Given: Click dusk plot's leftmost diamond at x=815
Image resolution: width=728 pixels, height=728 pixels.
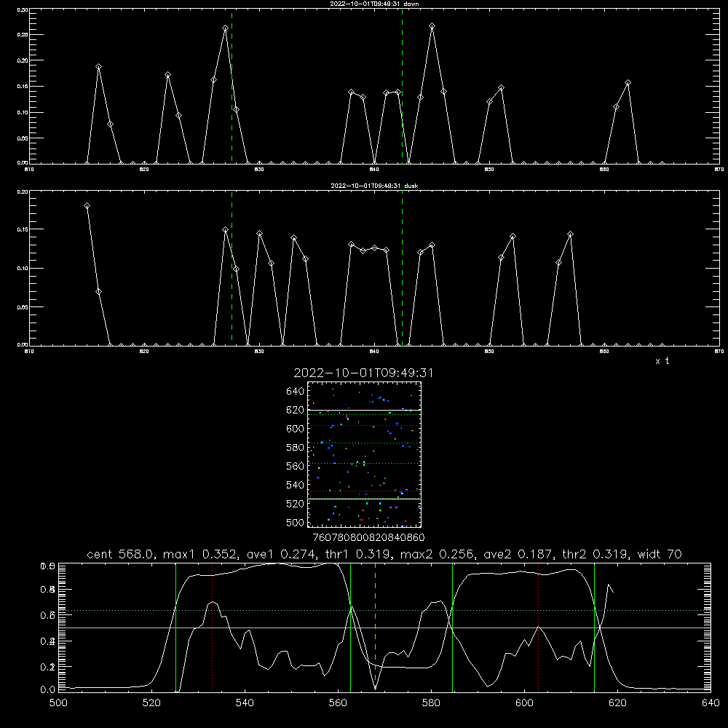Looking at the screenshot, I should pos(87,206).
